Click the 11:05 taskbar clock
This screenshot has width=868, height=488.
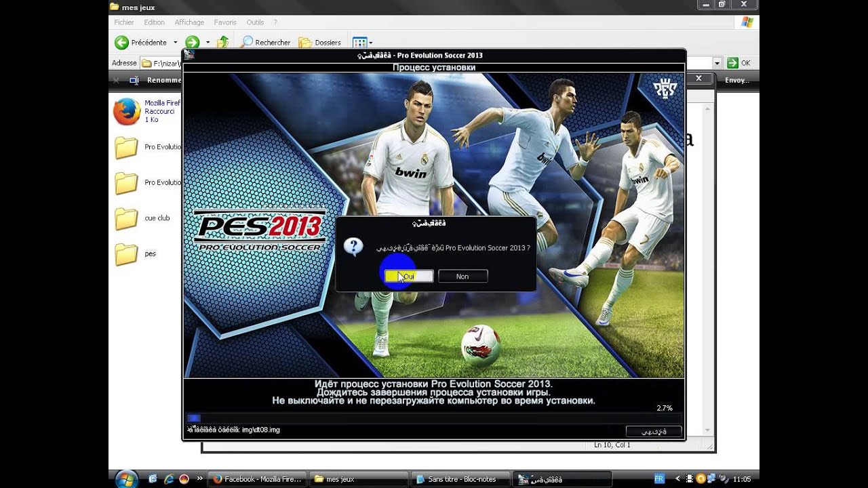(x=741, y=479)
